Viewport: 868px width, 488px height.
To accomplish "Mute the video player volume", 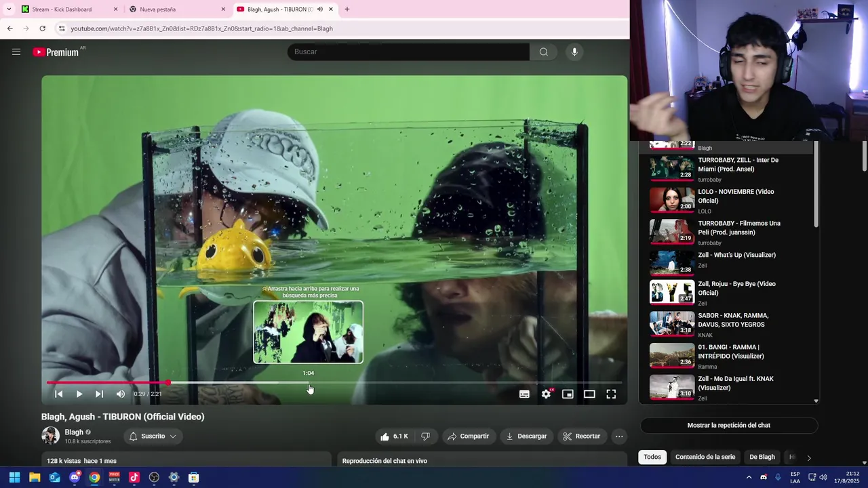I will click(120, 394).
